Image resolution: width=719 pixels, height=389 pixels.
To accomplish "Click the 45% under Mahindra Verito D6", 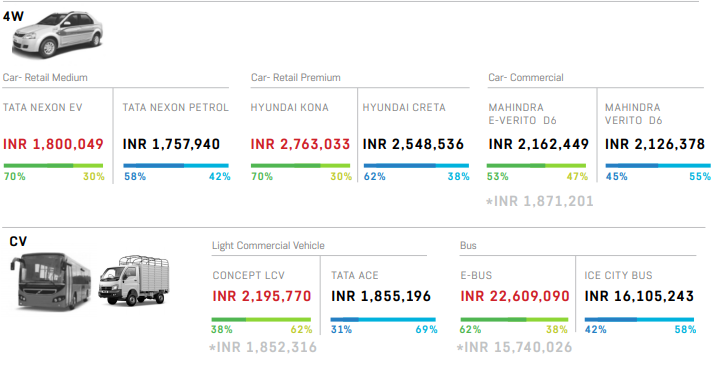I will click(617, 177).
